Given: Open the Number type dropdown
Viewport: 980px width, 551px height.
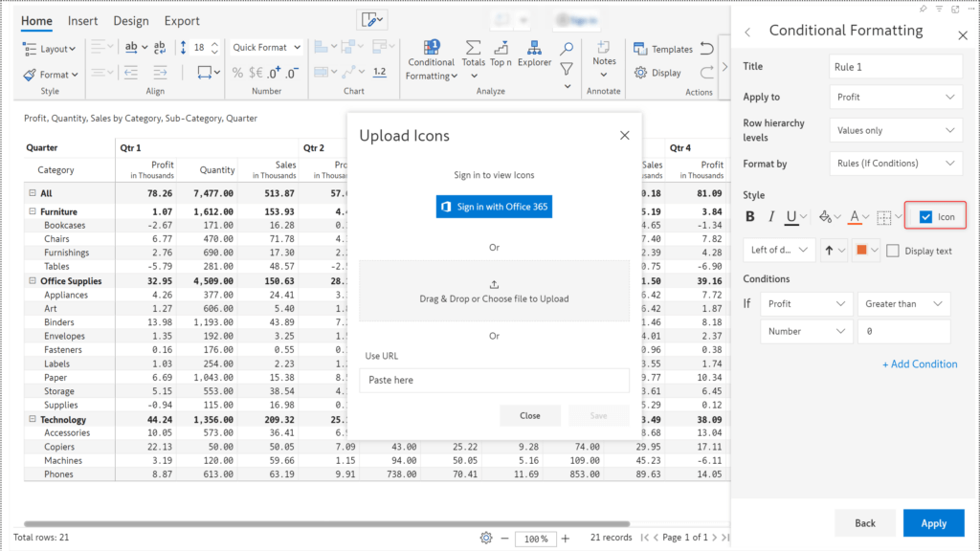Looking at the screenshot, I should [x=806, y=331].
